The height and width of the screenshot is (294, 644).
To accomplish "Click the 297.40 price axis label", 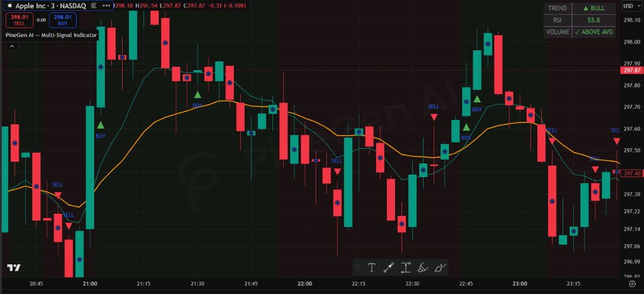I will tap(632, 174).
